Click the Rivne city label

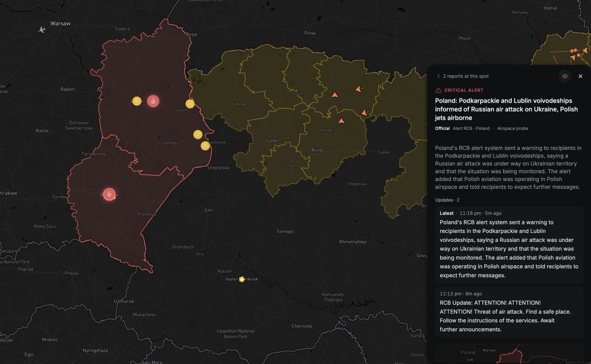pyautogui.click(x=317, y=150)
